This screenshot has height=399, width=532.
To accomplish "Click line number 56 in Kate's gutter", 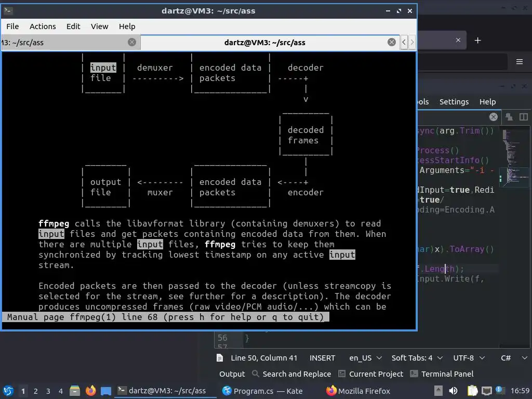I will coord(222,338).
